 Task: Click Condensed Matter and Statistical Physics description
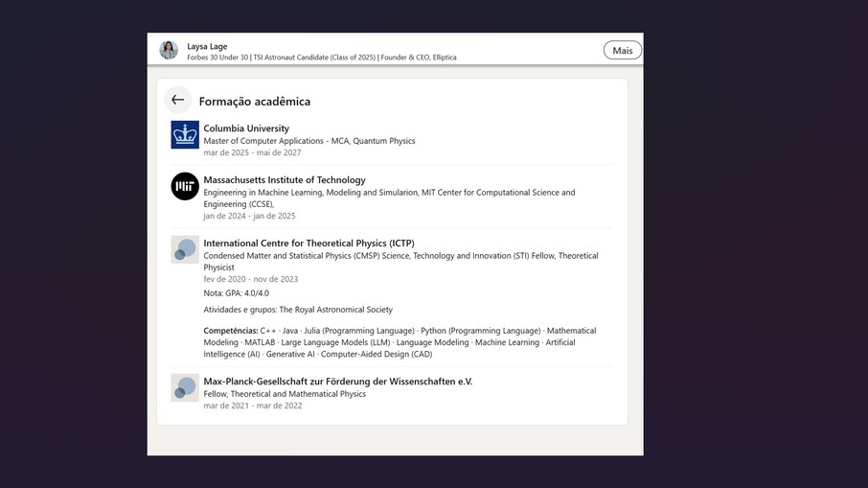click(x=400, y=262)
